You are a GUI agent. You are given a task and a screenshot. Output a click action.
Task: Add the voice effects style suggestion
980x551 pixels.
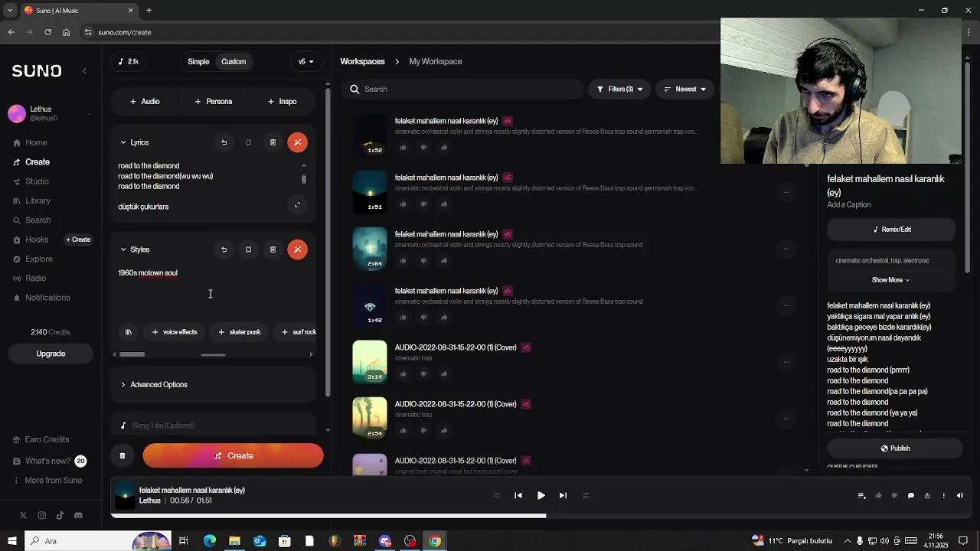pos(175,332)
